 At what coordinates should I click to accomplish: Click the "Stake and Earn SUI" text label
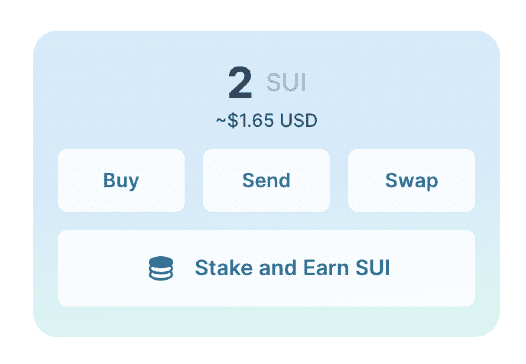(x=292, y=268)
